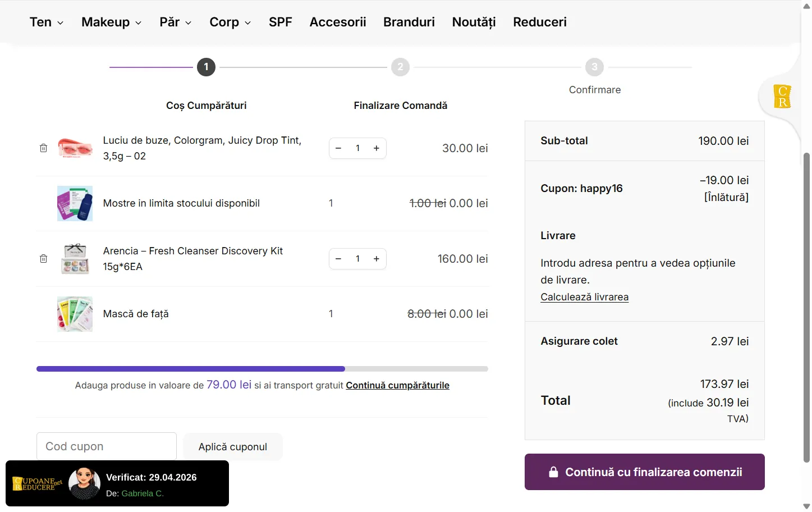The width and height of the screenshot is (812, 512).
Task: Decrease Arencia Fresh Cleanser Kit quantity
Action: point(338,259)
